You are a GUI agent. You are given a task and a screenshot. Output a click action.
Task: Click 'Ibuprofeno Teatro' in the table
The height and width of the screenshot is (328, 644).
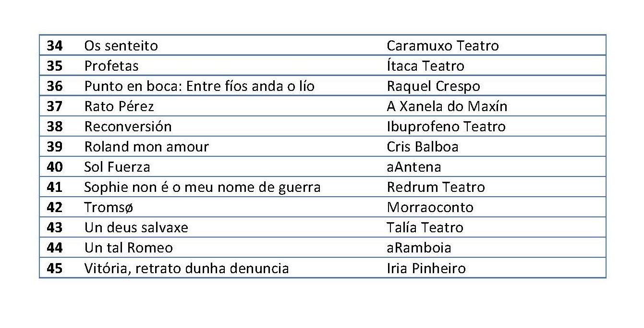pos(446,126)
